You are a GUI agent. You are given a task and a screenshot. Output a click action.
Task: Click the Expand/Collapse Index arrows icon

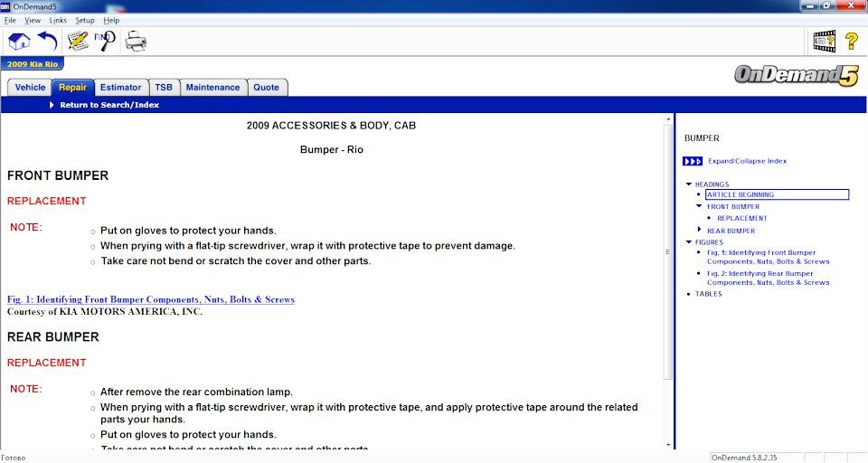click(x=693, y=161)
